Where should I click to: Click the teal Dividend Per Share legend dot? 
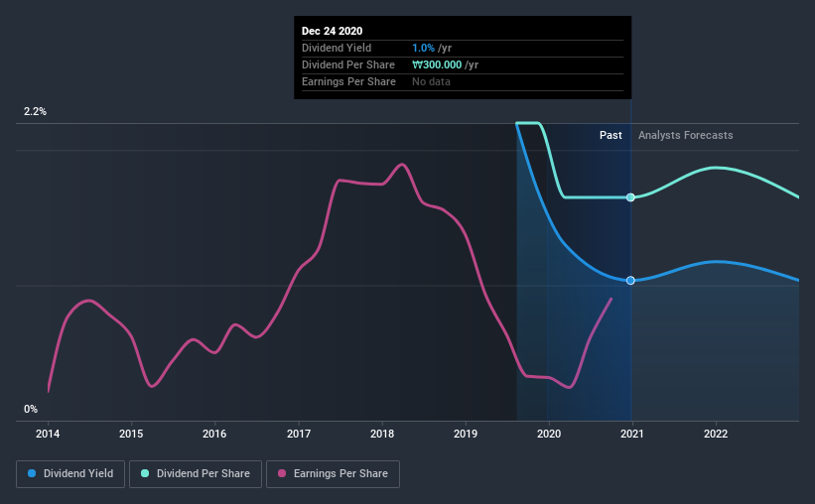tap(145, 473)
